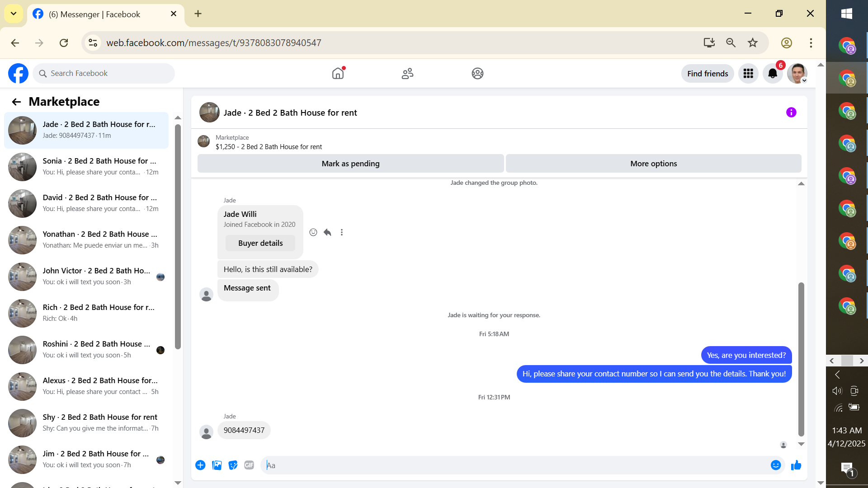
Task: Click the Facebook logo icon
Action: [x=18, y=73]
